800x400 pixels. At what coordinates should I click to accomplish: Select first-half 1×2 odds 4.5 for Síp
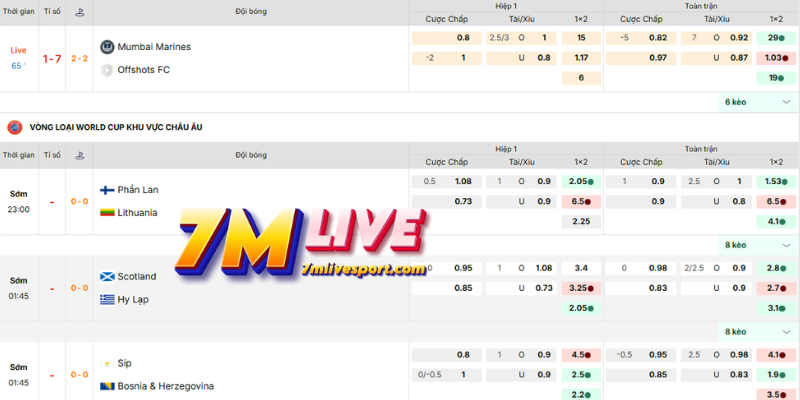point(581,354)
